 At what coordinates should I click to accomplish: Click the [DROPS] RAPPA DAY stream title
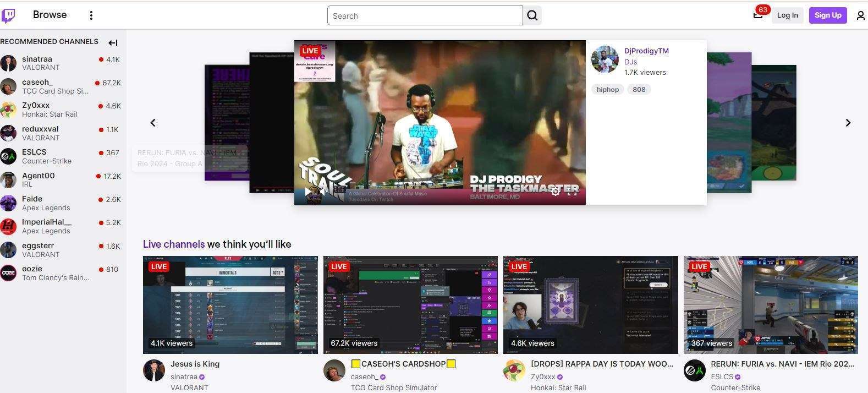602,364
